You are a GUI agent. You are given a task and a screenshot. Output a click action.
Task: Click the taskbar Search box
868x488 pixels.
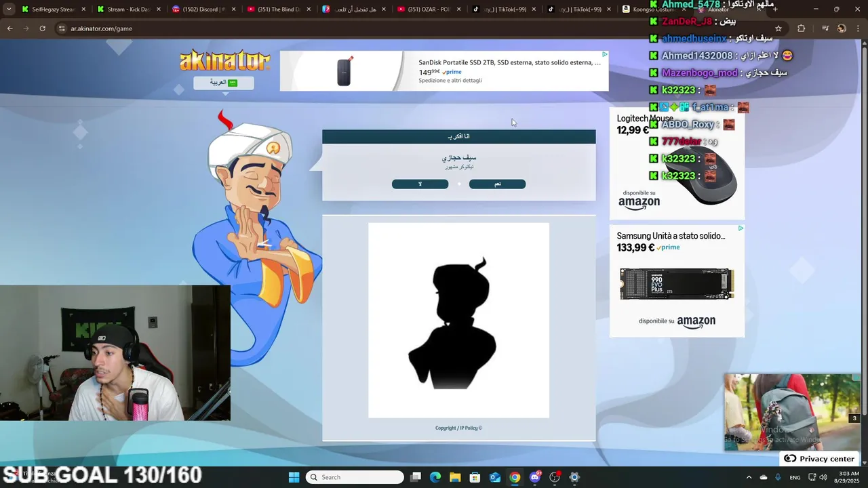click(355, 477)
